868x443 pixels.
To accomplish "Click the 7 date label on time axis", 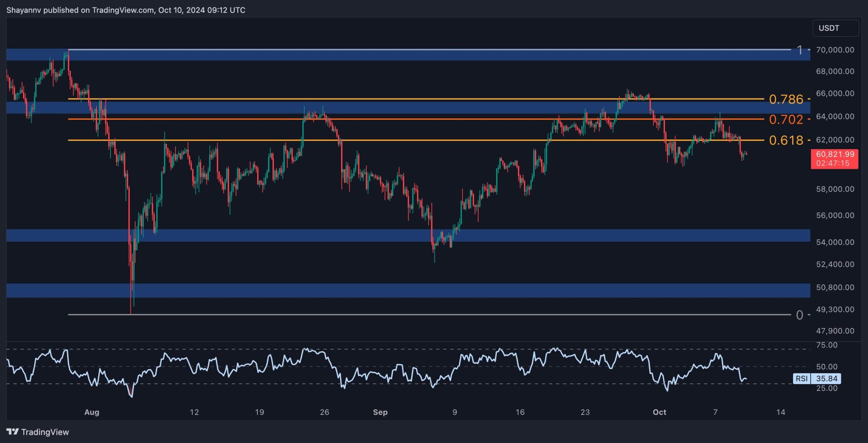I will pos(715,412).
